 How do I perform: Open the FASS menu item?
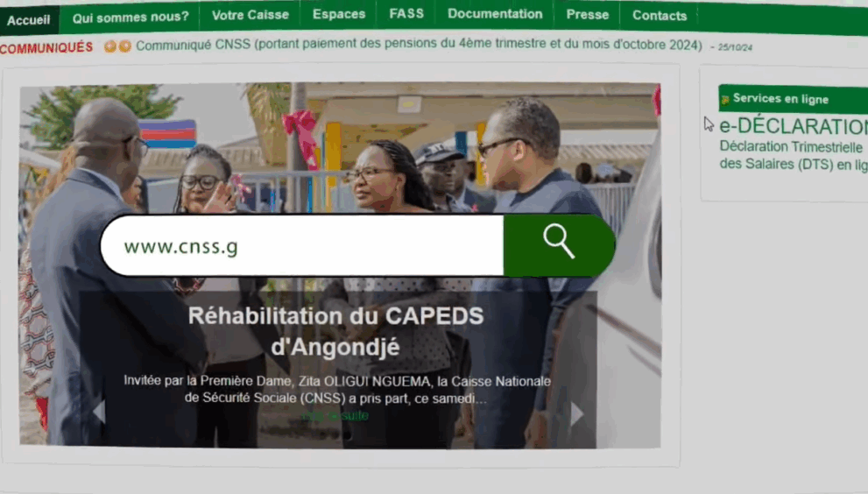(406, 14)
